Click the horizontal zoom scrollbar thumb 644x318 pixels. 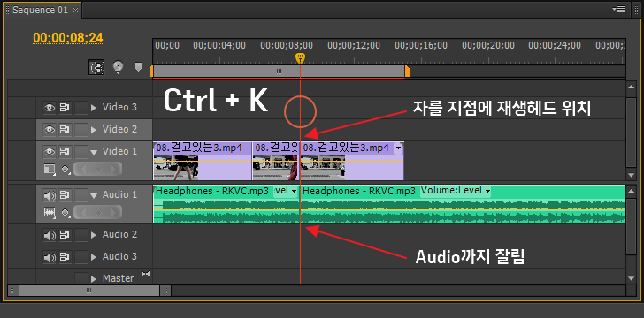tap(89, 291)
